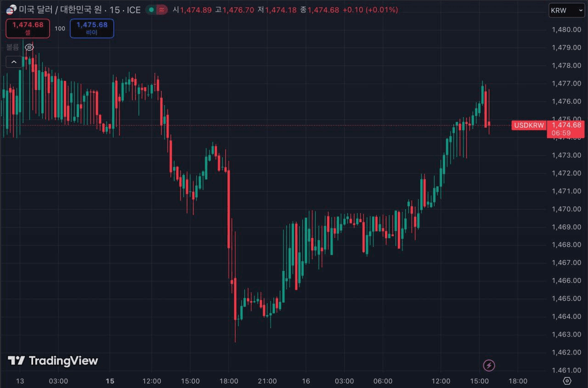The height and width of the screenshot is (388, 588).
Task: Click the close value 종1,474.68
Action: tap(320, 10)
